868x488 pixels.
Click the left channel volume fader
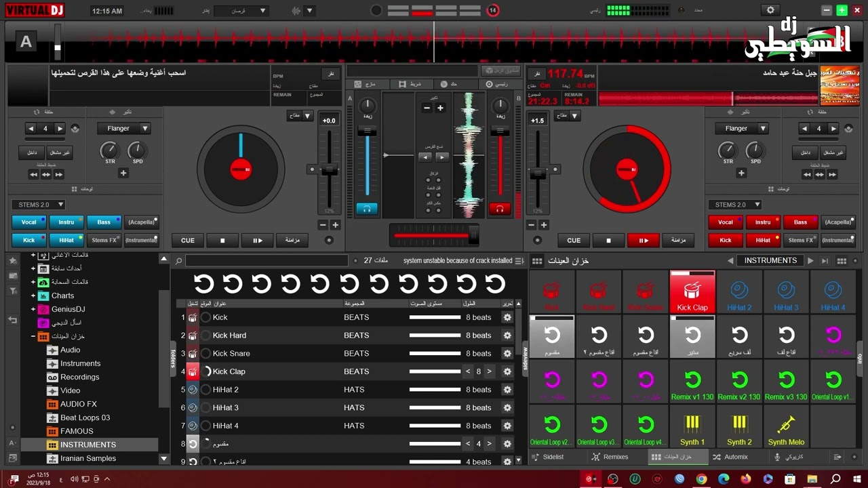coord(367,161)
